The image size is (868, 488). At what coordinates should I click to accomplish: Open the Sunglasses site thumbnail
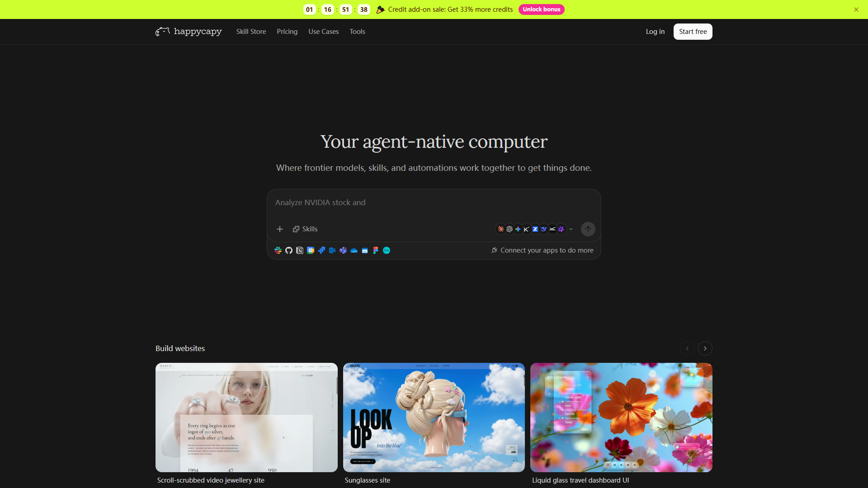point(434,418)
